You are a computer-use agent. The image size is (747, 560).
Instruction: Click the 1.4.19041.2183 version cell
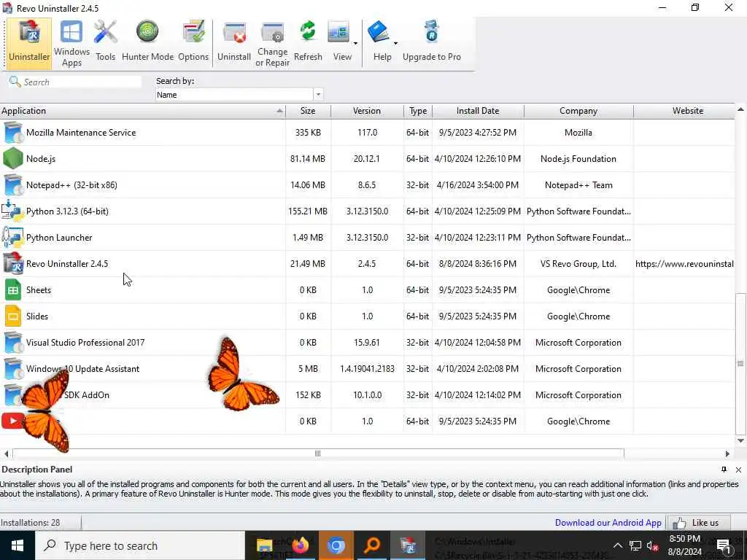[367, 368]
